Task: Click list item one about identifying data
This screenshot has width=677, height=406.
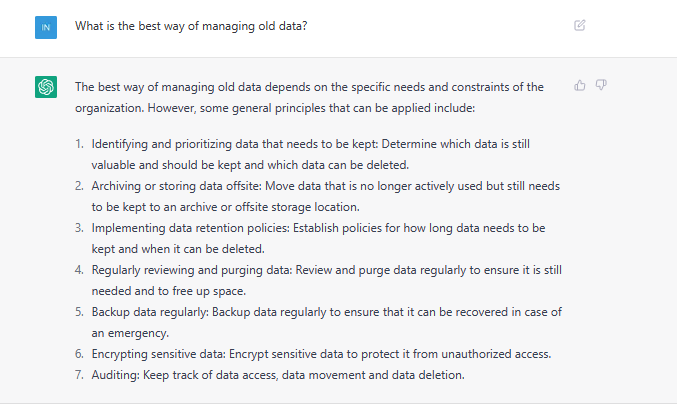Action: coord(310,154)
